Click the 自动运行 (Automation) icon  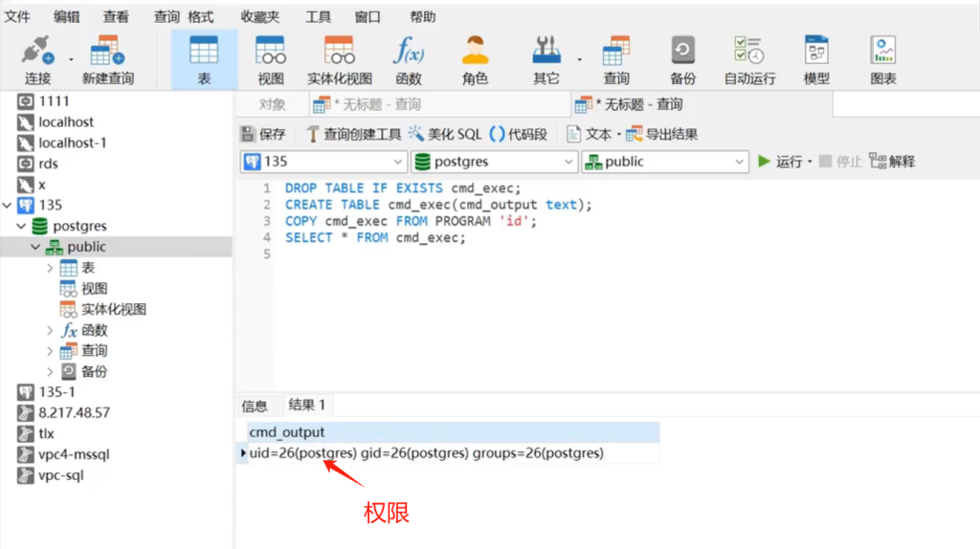[749, 60]
